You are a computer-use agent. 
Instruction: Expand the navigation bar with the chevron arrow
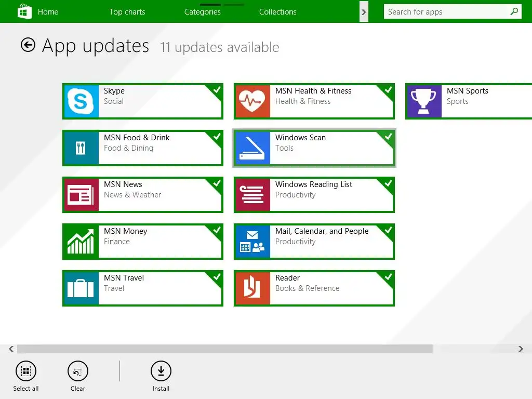pyautogui.click(x=364, y=12)
